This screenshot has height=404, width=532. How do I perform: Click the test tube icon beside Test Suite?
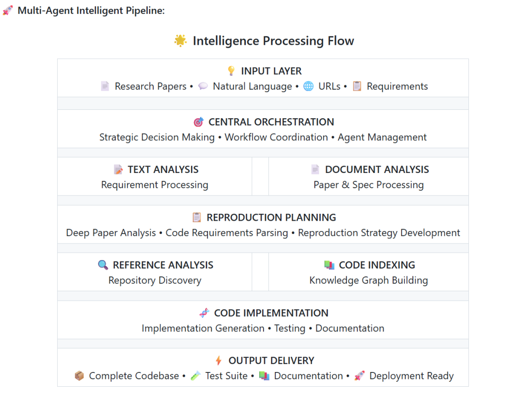(x=196, y=376)
